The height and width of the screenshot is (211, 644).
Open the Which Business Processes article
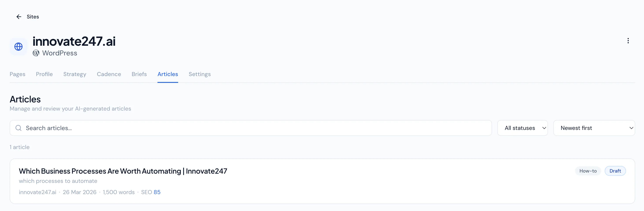(123, 171)
